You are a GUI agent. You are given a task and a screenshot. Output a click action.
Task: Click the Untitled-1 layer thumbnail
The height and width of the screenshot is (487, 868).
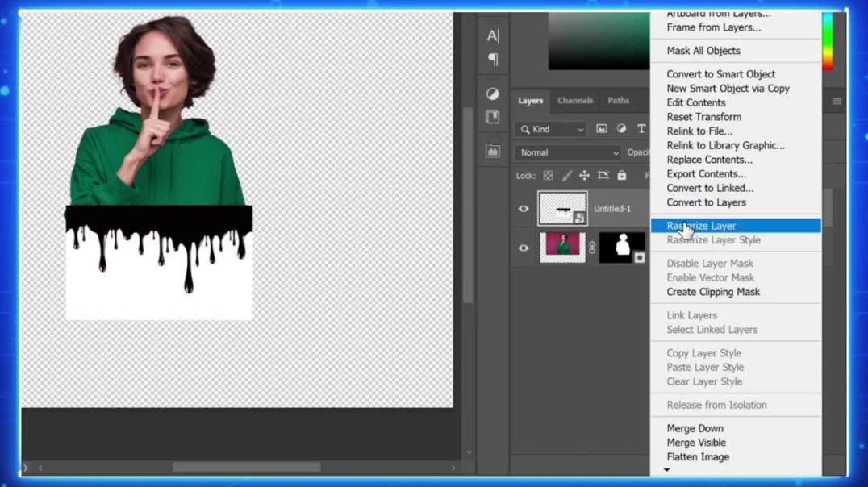point(562,207)
